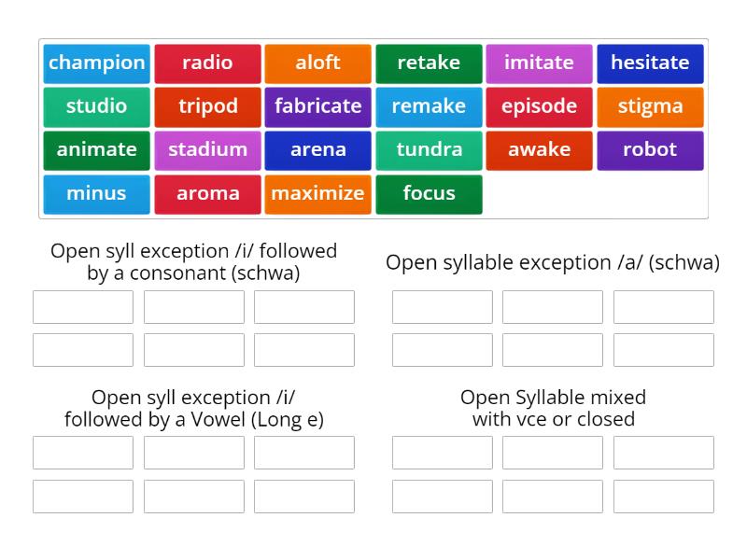The image size is (747, 560).
Task: Select the 'tripod' word tile
Action: pos(207,106)
